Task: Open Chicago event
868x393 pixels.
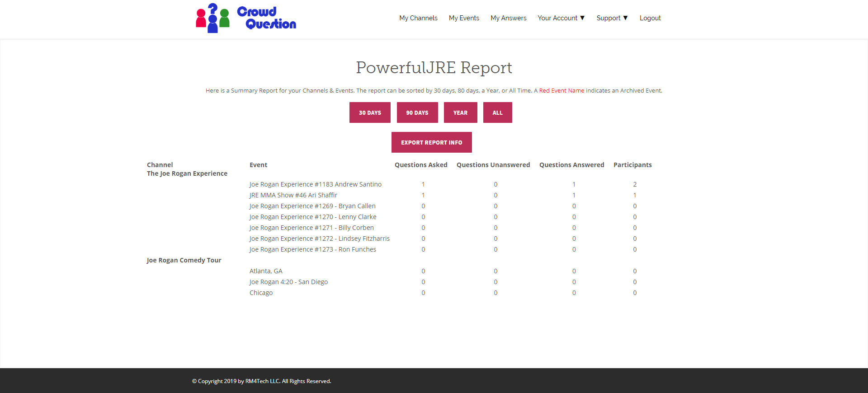Action: tap(261, 293)
